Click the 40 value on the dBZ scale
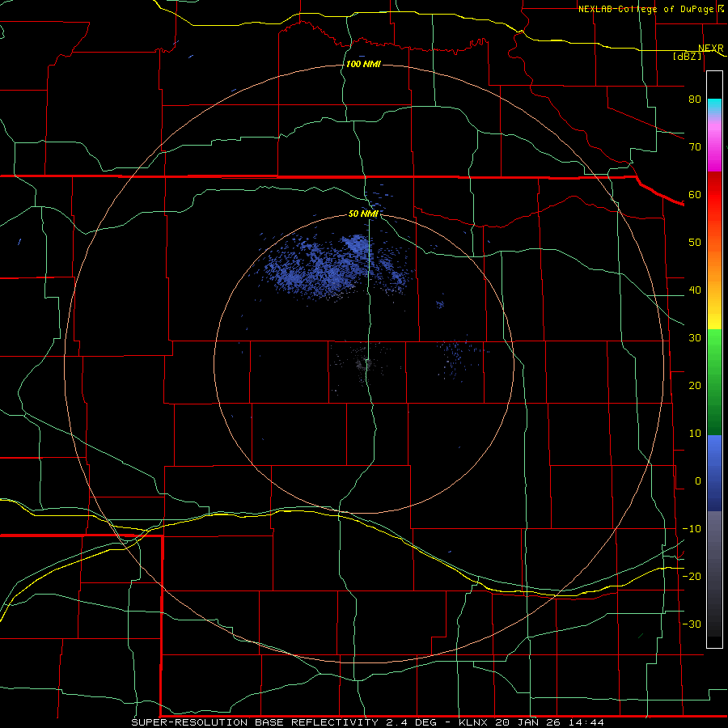 pyautogui.click(x=695, y=290)
